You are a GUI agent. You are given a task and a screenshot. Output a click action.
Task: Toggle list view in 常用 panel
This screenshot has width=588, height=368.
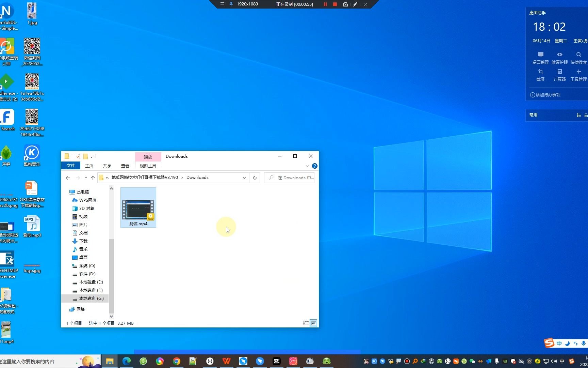[579, 115]
